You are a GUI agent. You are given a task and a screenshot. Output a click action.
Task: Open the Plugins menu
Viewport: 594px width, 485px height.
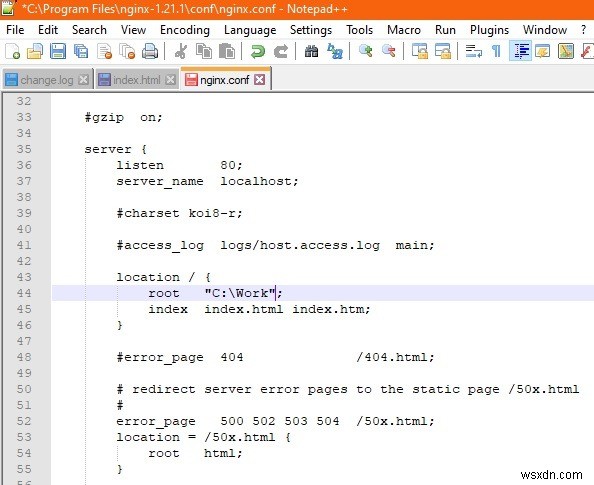click(x=489, y=30)
